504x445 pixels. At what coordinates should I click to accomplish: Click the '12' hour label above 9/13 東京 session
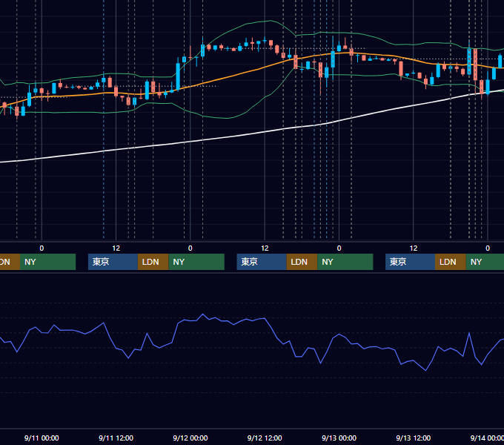coord(414,248)
